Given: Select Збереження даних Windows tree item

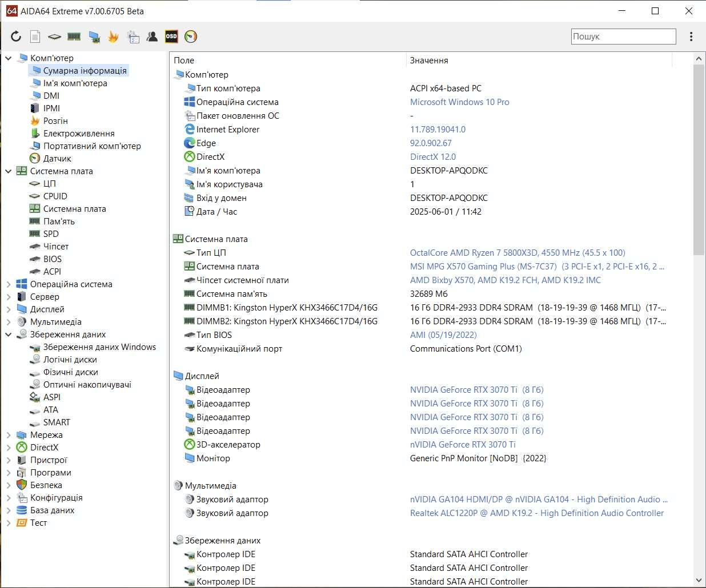Looking at the screenshot, I should pos(99,347).
